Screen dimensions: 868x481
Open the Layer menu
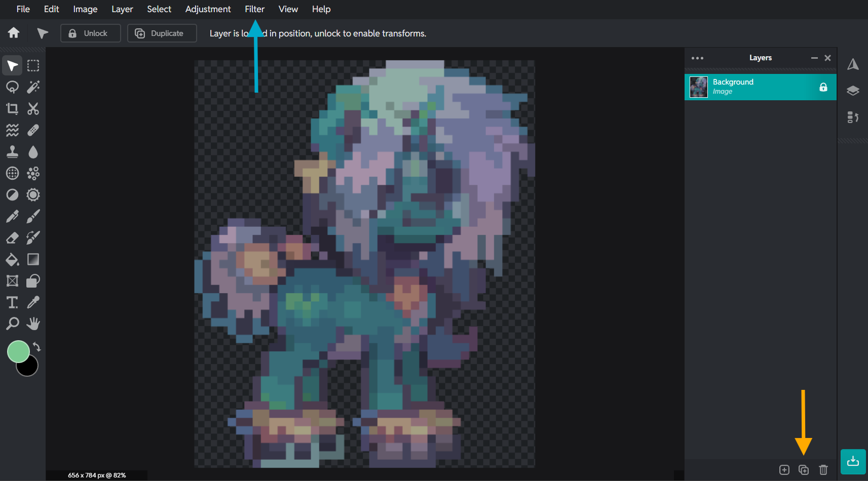122,9
